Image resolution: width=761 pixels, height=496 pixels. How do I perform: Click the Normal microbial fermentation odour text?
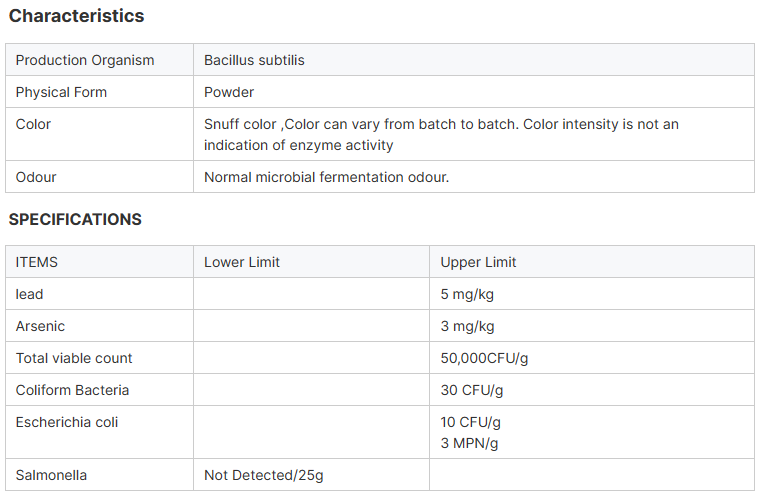pos(326,177)
